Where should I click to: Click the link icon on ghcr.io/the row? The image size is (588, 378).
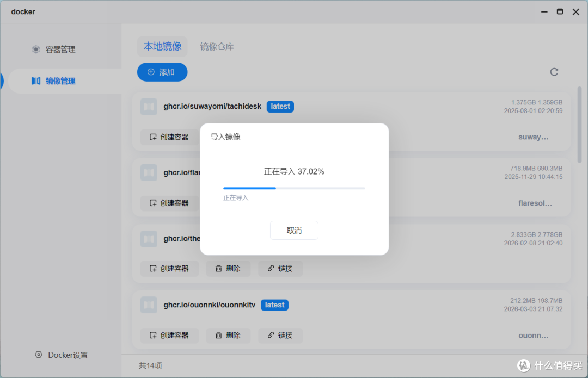click(x=271, y=269)
